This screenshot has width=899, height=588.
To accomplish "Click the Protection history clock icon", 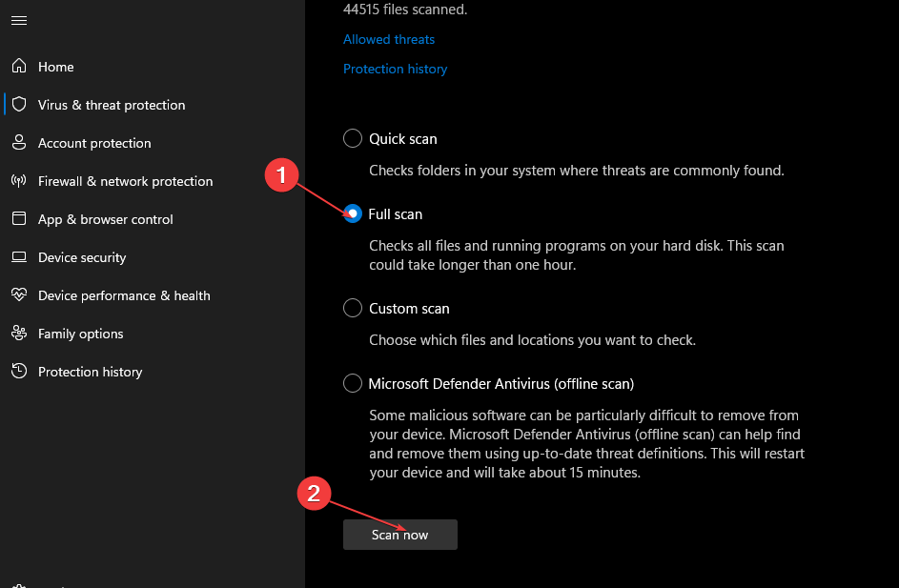I will tap(18, 372).
